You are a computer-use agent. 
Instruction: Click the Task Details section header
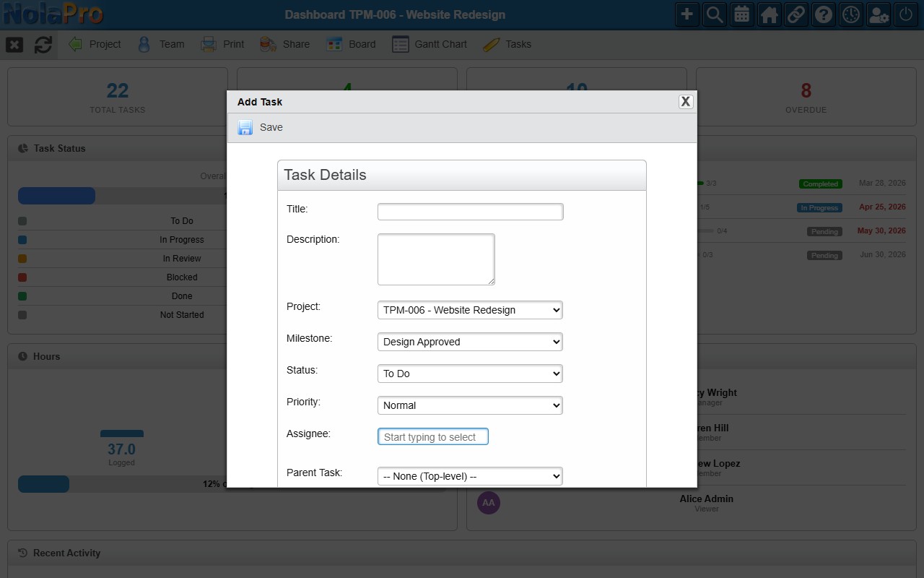coord(462,175)
